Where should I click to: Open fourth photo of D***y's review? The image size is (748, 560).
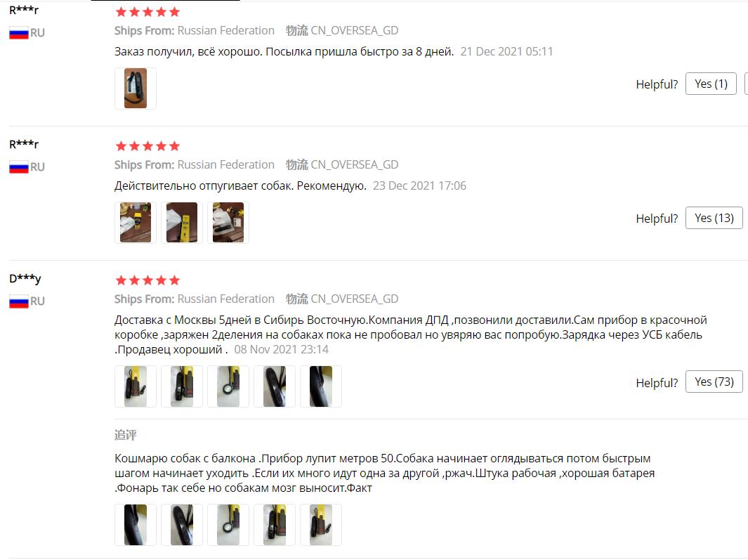coord(275,386)
